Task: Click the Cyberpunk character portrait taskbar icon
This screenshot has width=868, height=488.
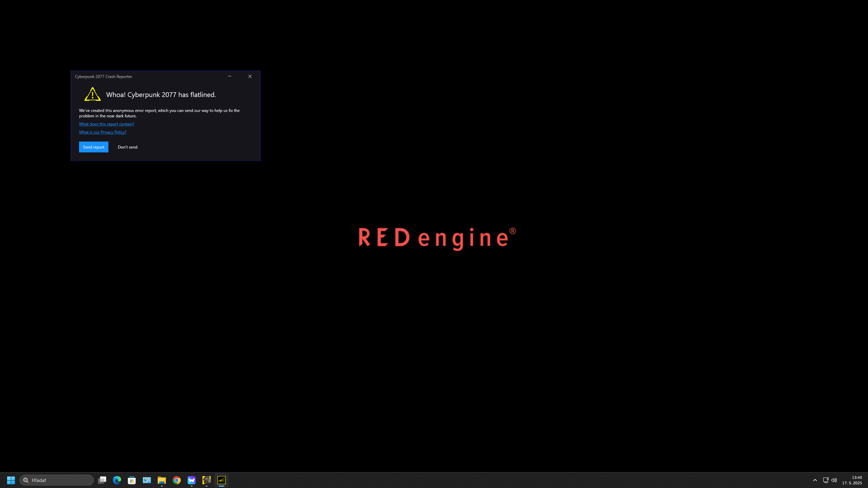Action: click(207, 480)
